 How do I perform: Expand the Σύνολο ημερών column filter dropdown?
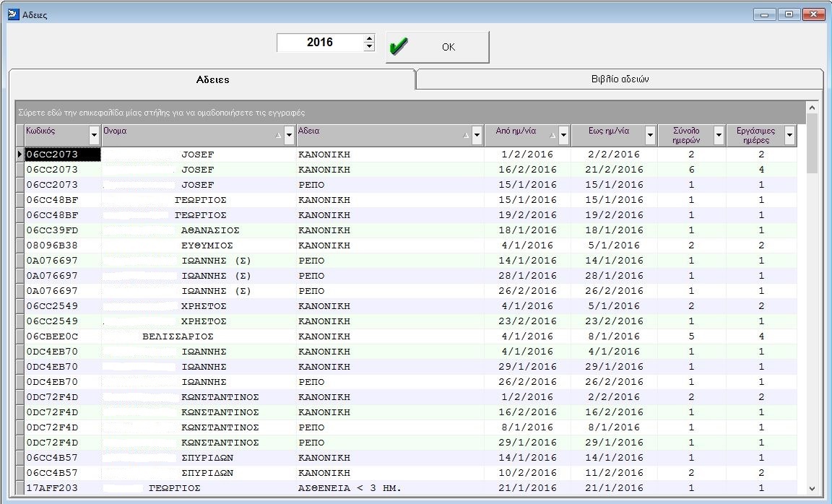coord(718,136)
